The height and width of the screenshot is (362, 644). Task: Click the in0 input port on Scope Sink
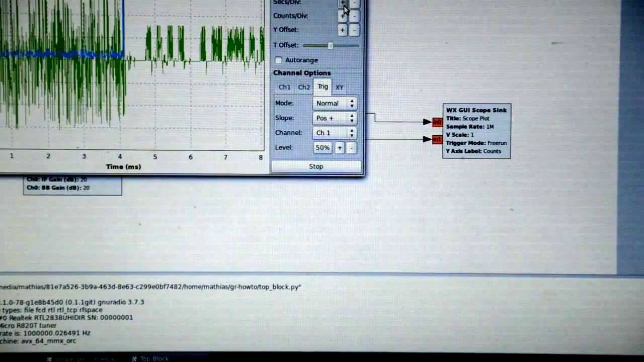(436, 122)
